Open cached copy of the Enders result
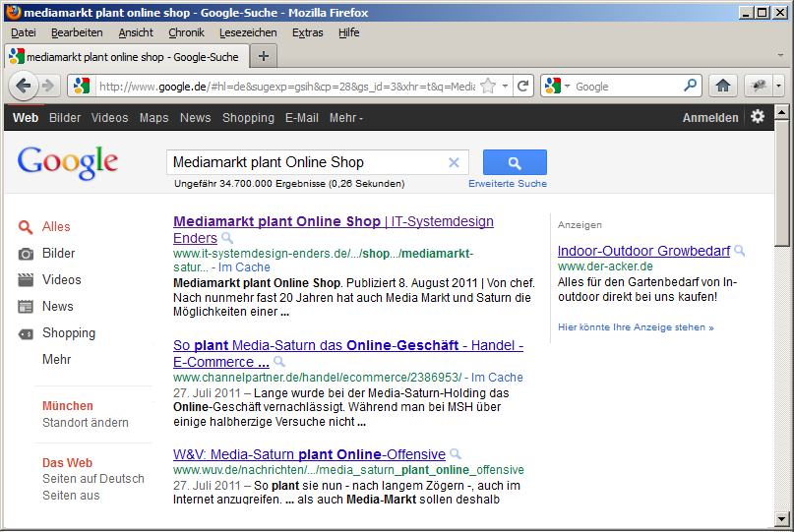 (x=244, y=267)
